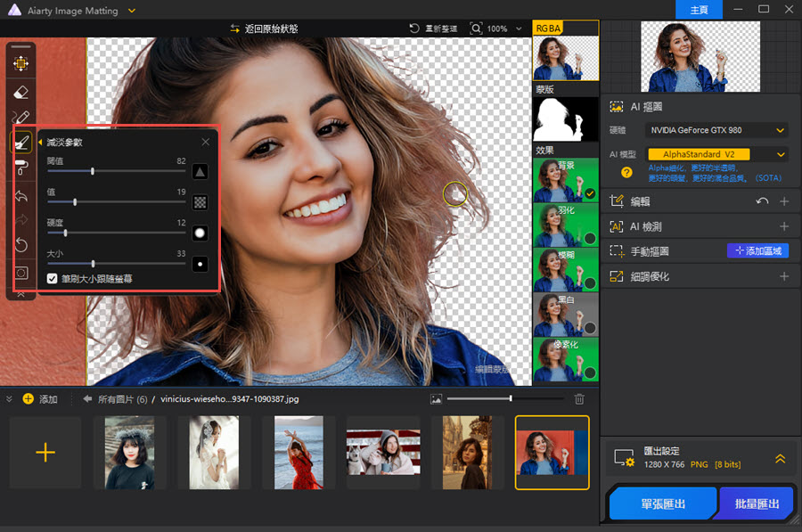Click the yellow question mark help icon
This screenshot has height=532, width=802.
[626, 172]
